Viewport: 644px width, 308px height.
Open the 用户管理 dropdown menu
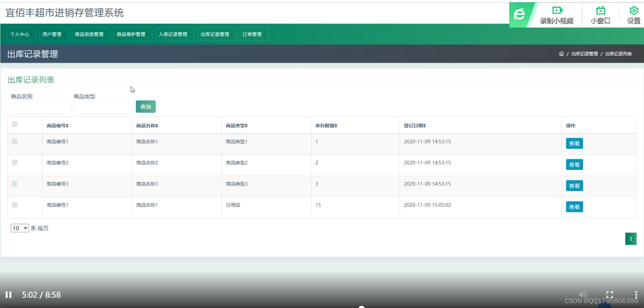pyautogui.click(x=54, y=34)
